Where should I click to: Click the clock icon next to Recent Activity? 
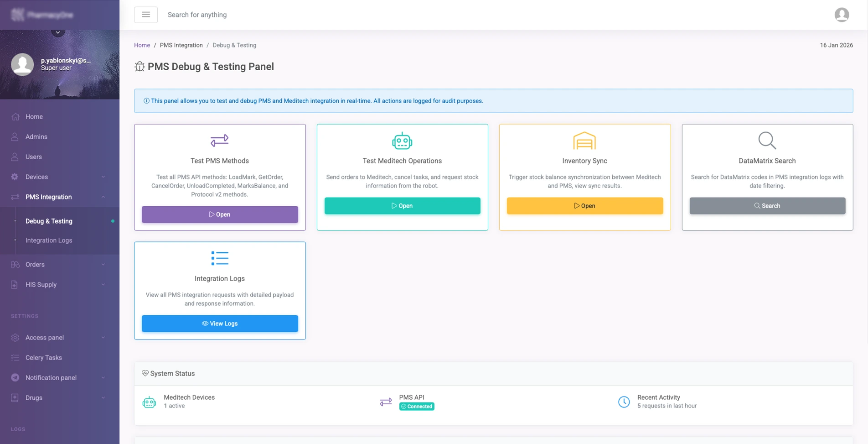[x=624, y=402]
